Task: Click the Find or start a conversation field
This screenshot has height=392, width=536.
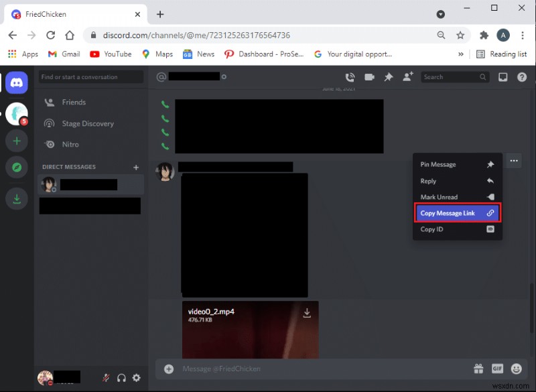Action: pos(90,77)
